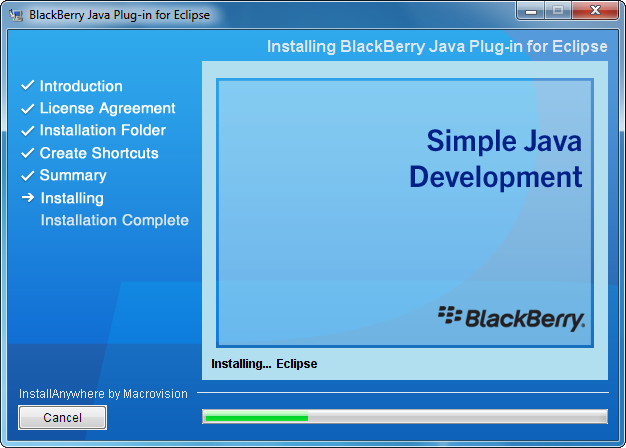Viewport: 626px width, 448px height.
Task: Click the checkmark beside Summary
Action: coord(28,176)
